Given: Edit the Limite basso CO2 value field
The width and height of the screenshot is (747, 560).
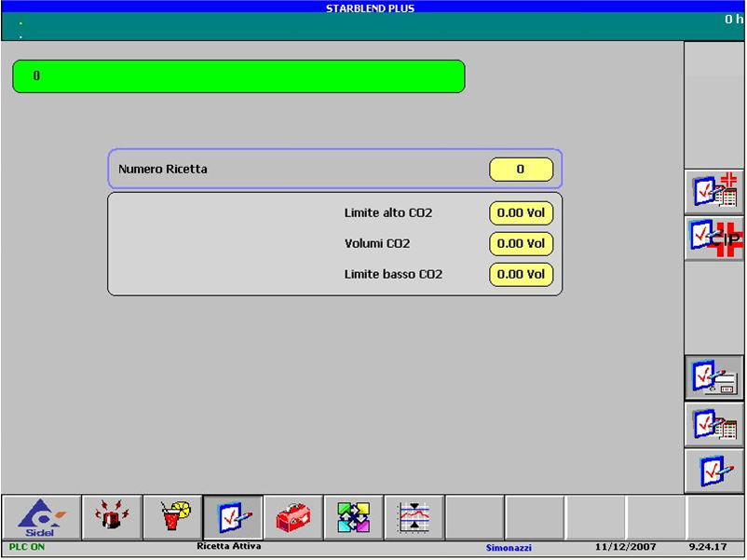Looking at the screenshot, I should 521,275.
